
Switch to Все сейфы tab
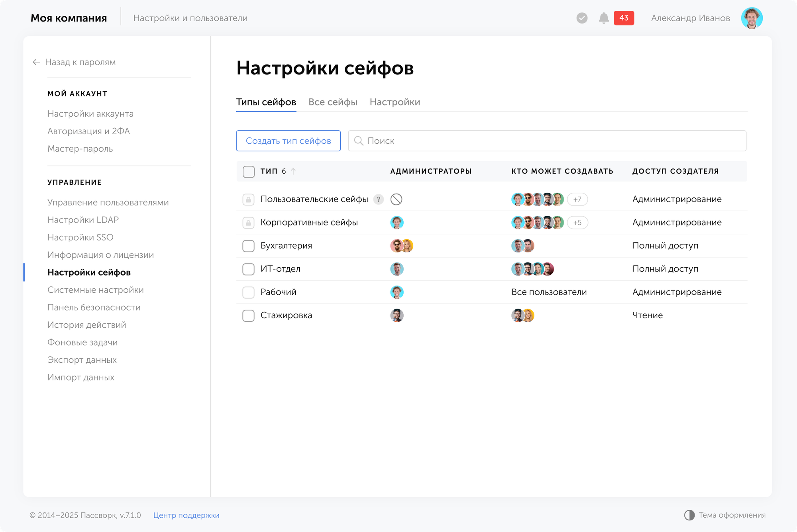(x=333, y=102)
